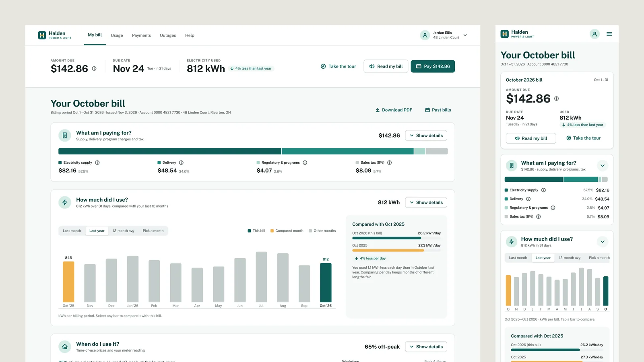Expand Show details for How much did I use
Screen dimensions: 644x362
(x=426, y=203)
